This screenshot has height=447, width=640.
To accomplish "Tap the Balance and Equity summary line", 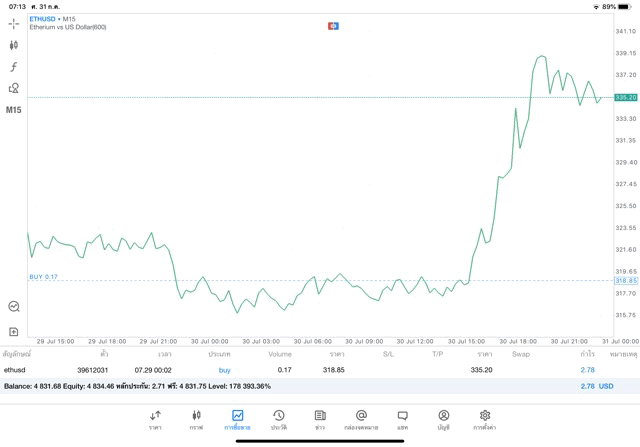I will 137,386.
